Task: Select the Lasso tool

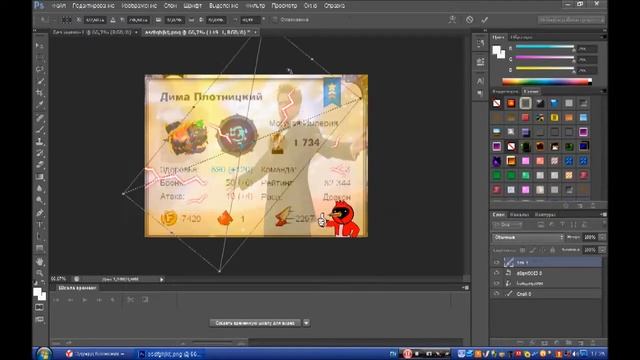Action: [x=40, y=69]
